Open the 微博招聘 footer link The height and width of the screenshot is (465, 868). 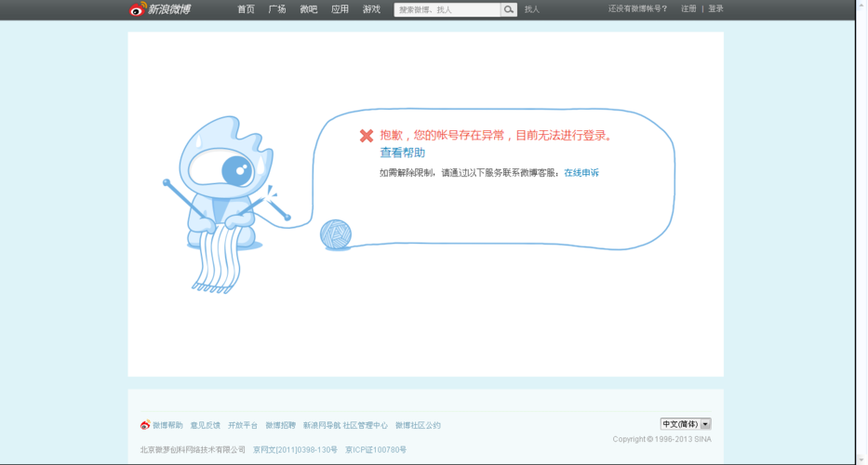(281, 425)
